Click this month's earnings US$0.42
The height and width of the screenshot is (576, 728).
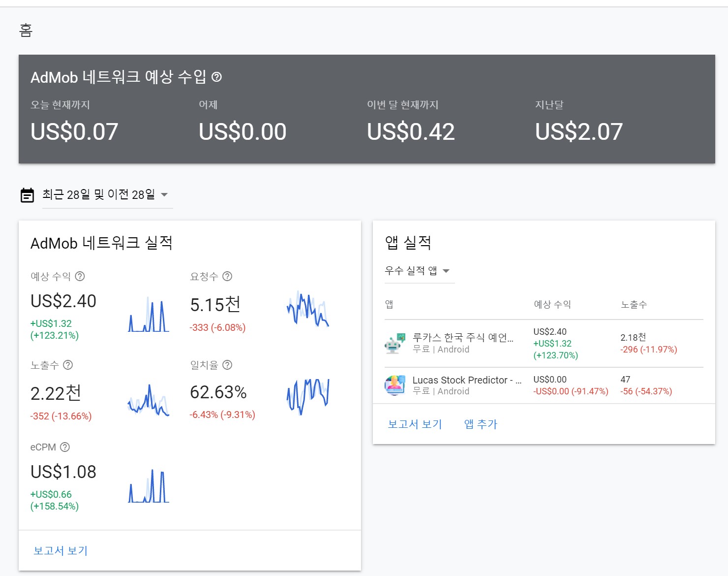pos(411,131)
